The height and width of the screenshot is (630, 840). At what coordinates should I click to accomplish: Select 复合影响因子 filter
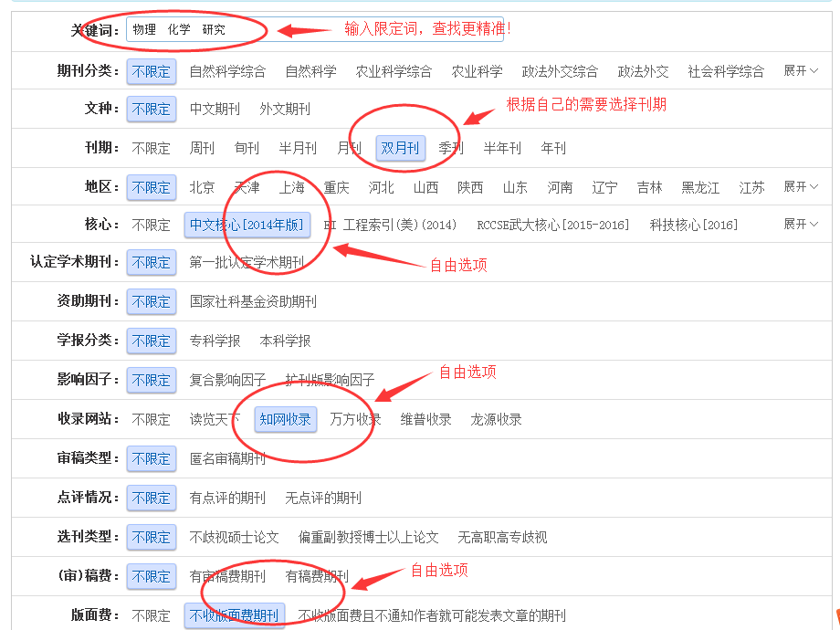coord(227,380)
